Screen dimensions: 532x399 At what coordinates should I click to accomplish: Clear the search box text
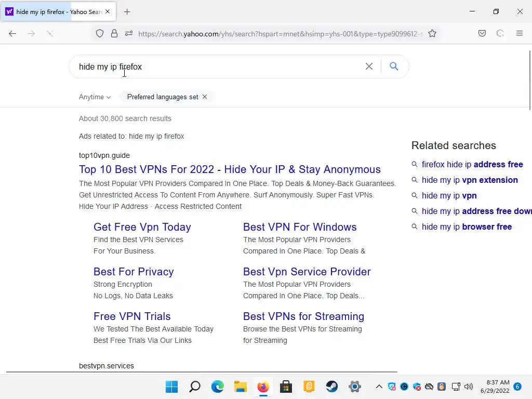[x=369, y=66]
